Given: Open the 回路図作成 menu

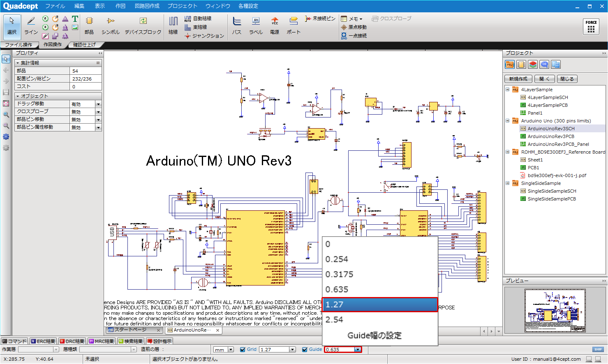Looking at the screenshot, I should coord(147,6).
